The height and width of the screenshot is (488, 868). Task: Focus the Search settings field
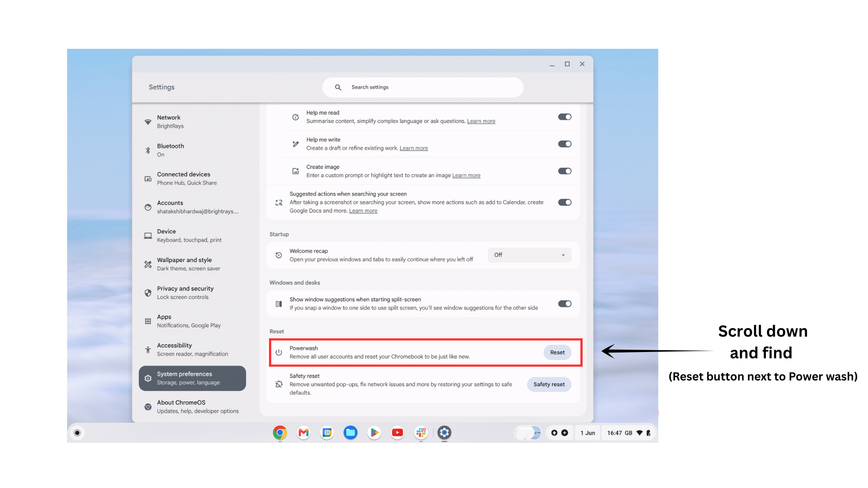pyautogui.click(x=423, y=87)
